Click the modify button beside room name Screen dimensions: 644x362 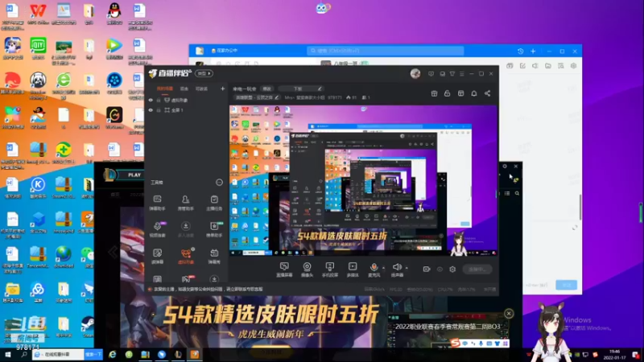click(267, 88)
